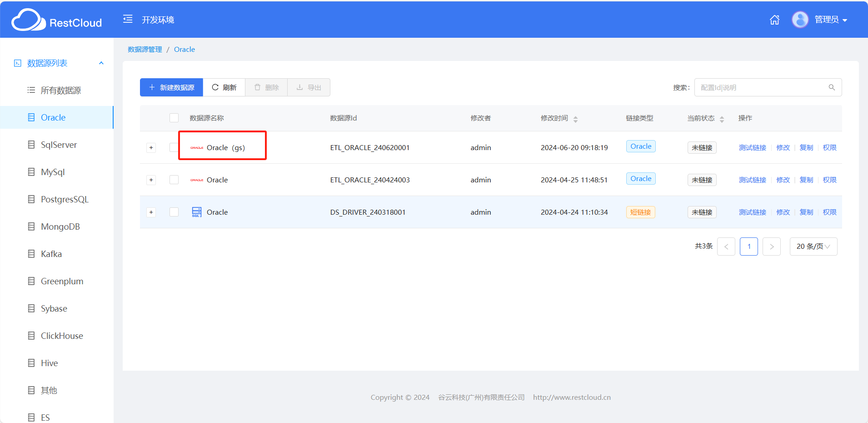Click 新建数据源 button
Image resolution: width=868 pixels, height=423 pixels.
[171, 87]
